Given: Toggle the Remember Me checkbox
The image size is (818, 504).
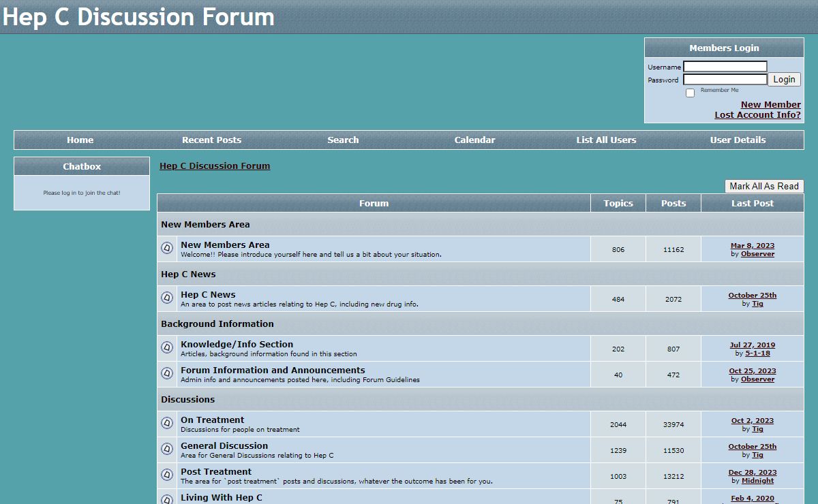Looking at the screenshot, I should click(690, 93).
